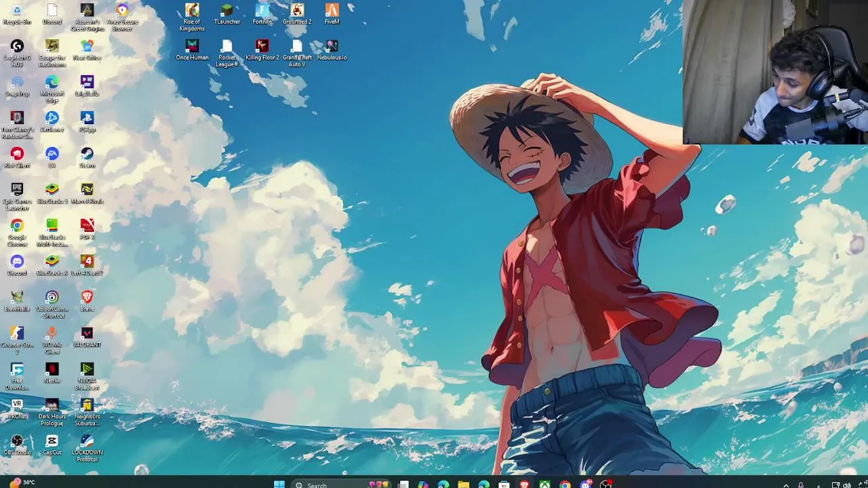Launch the CapCut desktop icon

click(x=52, y=445)
